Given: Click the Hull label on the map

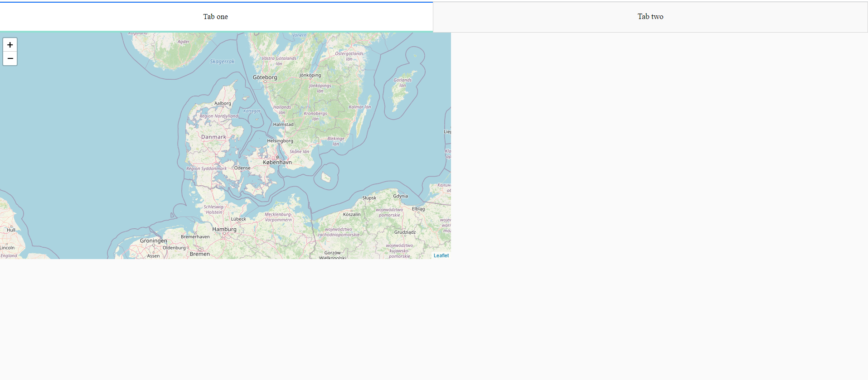Looking at the screenshot, I should point(11,230).
